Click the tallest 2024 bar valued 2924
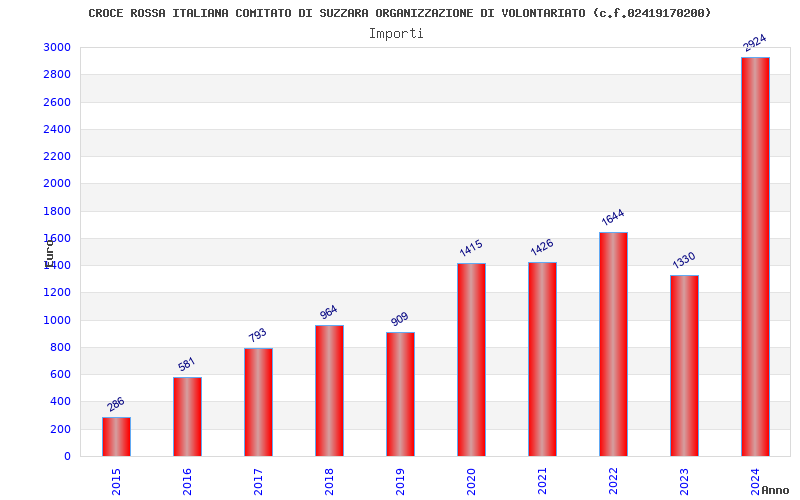 coord(755,257)
